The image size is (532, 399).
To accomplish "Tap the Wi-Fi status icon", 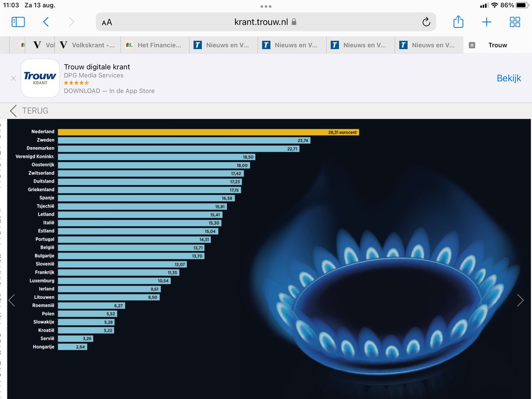I will coord(494,5).
